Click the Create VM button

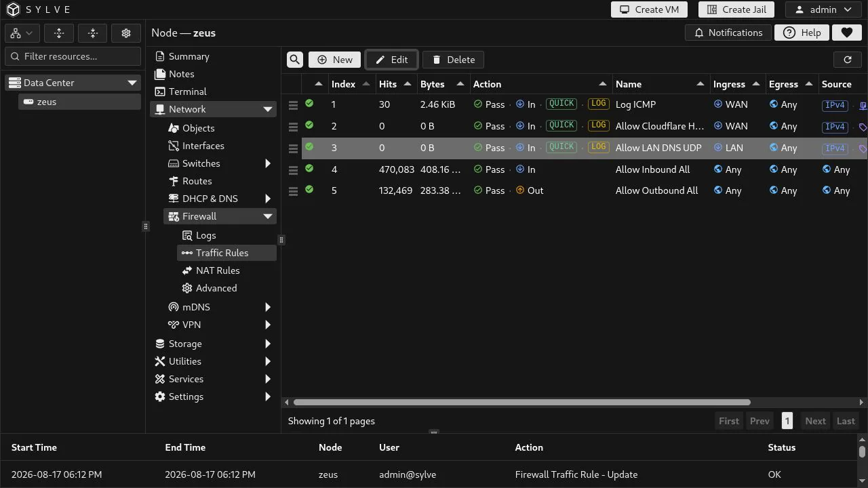click(649, 9)
